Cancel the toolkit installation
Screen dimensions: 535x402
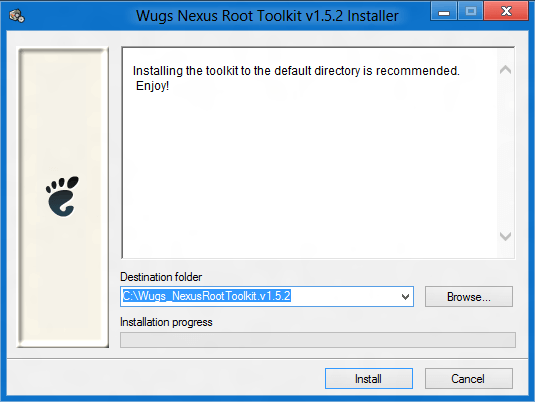[x=468, y=378]
